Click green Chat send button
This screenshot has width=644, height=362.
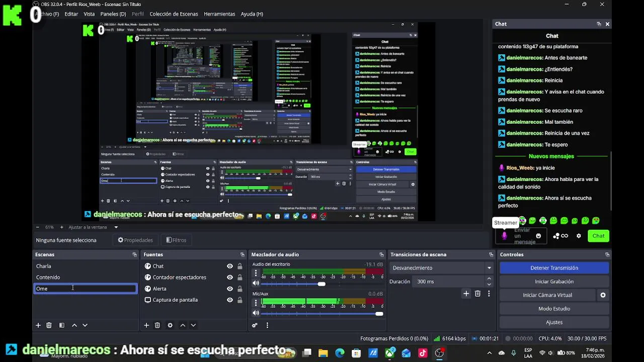(598, 236)
